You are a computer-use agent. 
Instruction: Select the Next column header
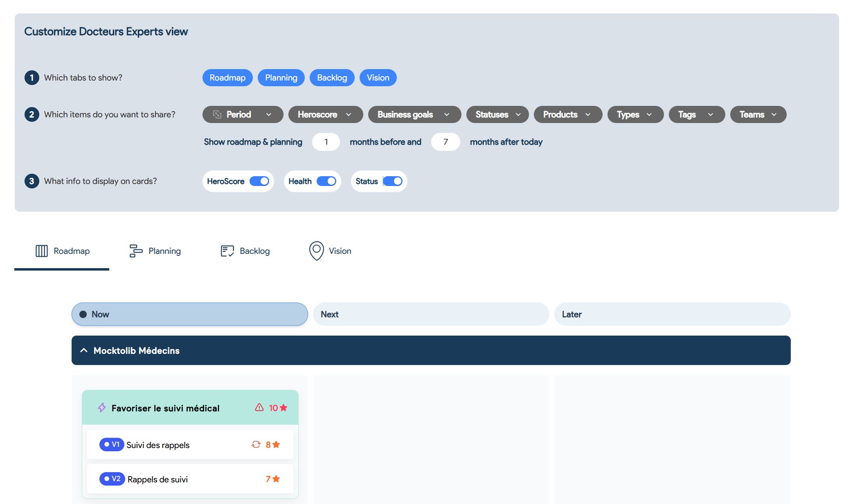pyautogui.click(x=430, y=314)
